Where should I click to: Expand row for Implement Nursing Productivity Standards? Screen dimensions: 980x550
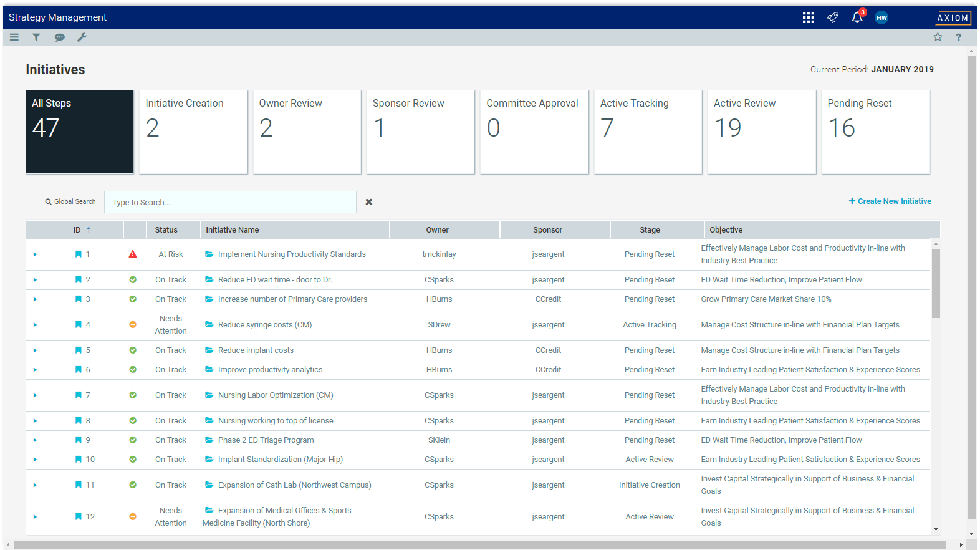pyautogui.click(x=35, y=254)
